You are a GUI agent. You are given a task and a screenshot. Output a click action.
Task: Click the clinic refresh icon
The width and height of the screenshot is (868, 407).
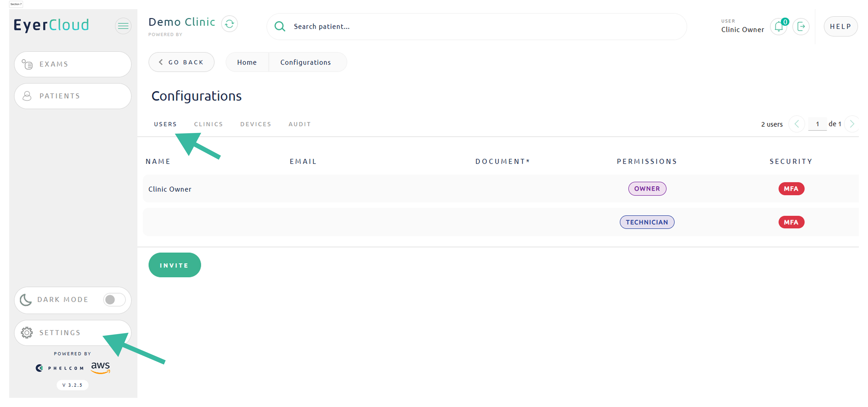229,24
